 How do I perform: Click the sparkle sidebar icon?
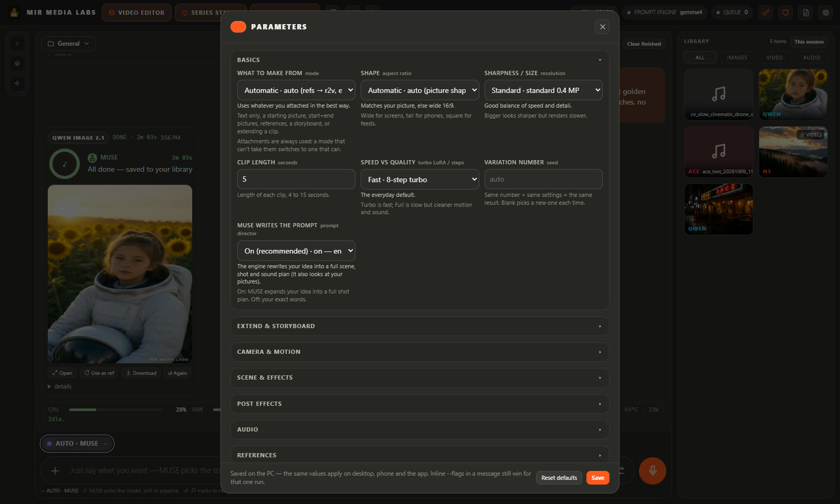(17, 83)
